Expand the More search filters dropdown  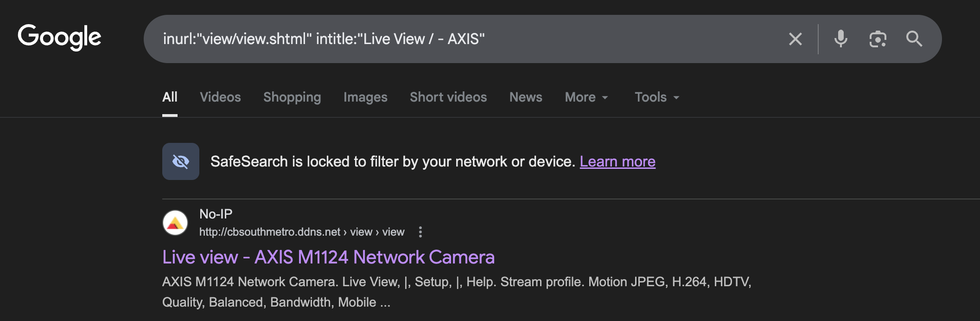coord(586,97)
